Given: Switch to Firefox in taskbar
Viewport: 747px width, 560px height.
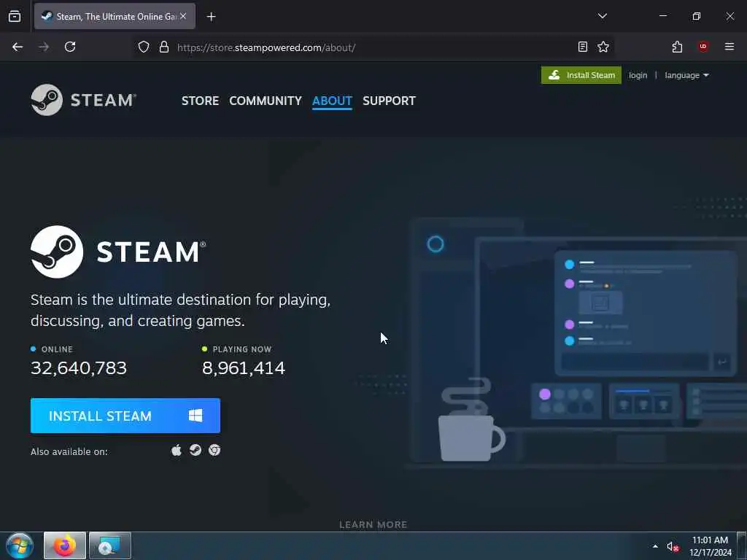Looking at the screenshot, I should tap(65, 545).
